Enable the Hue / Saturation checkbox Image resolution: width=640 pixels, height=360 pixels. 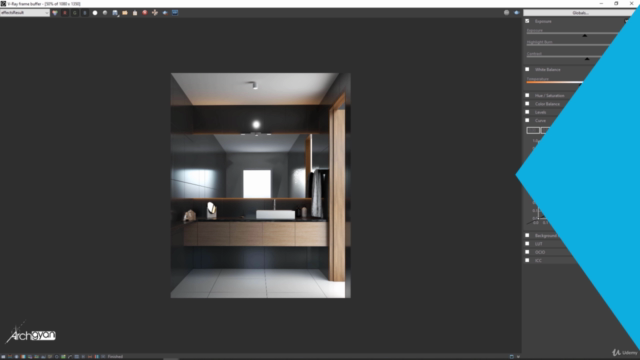pos(527,95)
